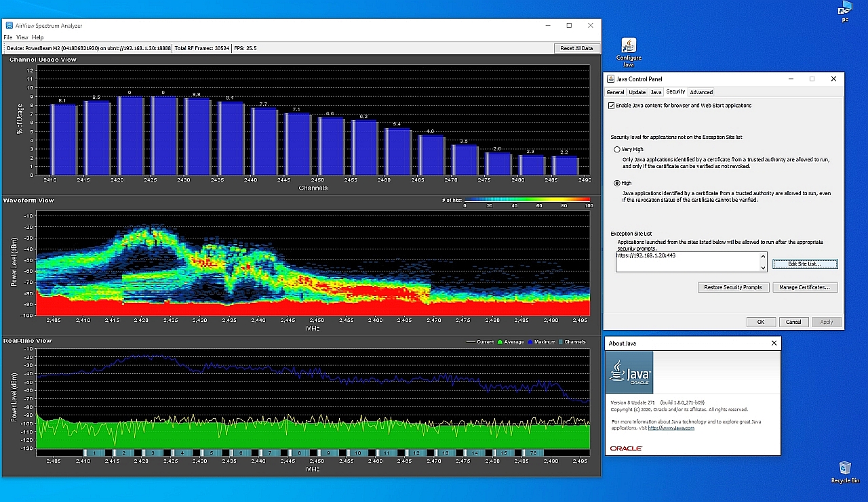This screenshot has height=502, width=868.
Task: Click the Edit Site List button
Action: 805,264
